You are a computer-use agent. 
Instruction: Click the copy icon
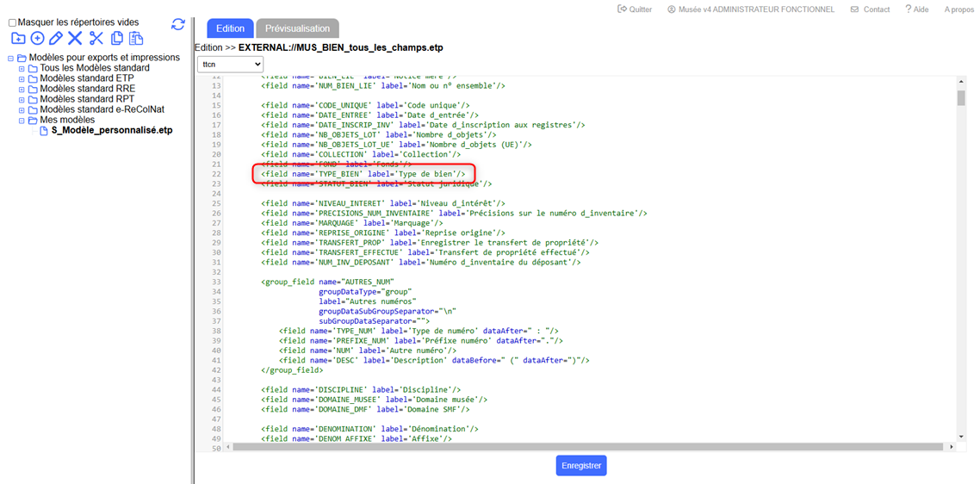pyautogui.click(x=116, y=39)
